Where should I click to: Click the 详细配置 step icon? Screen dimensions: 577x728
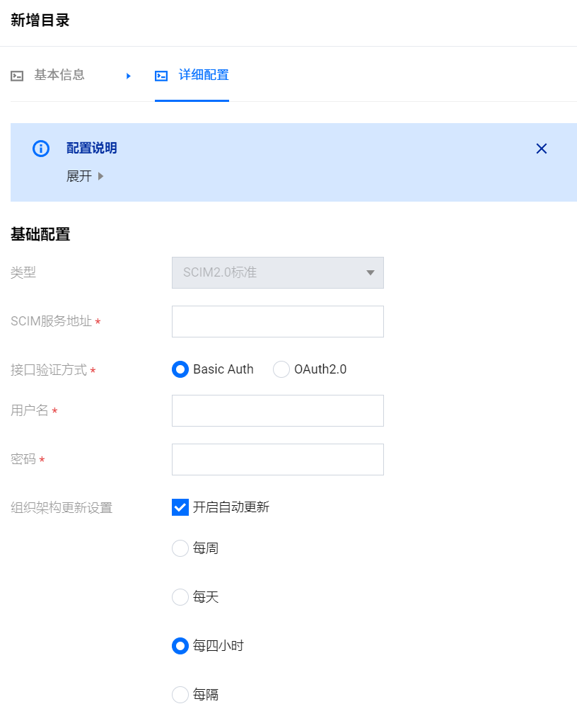click(161, 76)
